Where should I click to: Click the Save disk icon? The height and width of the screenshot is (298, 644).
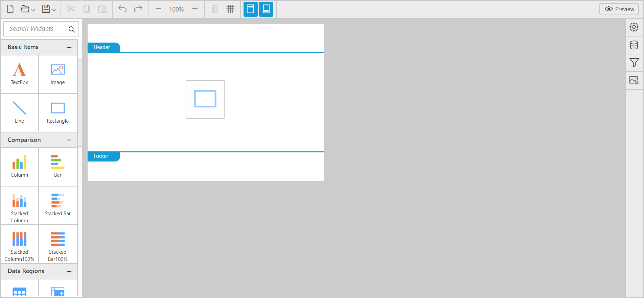tap(46, 9)
